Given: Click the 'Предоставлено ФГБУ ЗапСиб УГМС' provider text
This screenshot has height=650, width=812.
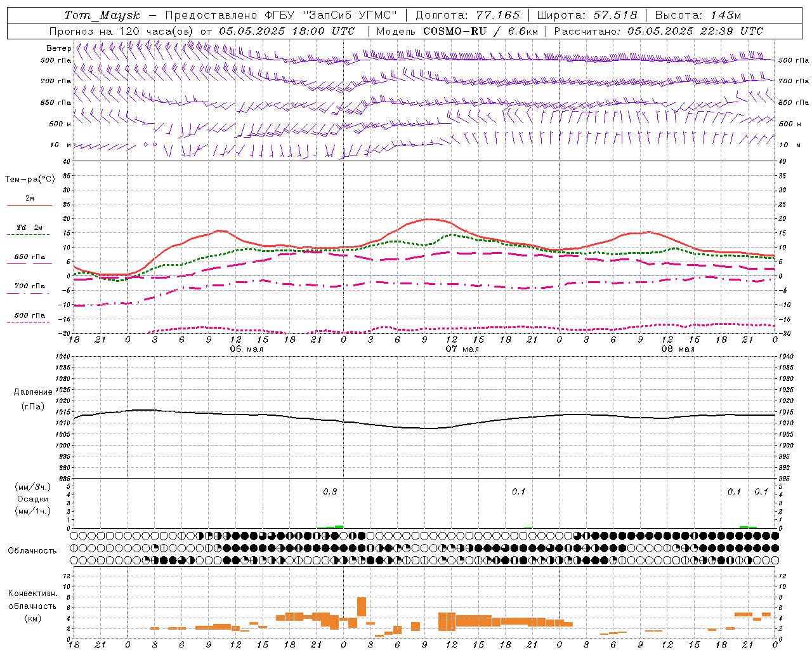Looking at the screenshot, I should click(281, 15).
